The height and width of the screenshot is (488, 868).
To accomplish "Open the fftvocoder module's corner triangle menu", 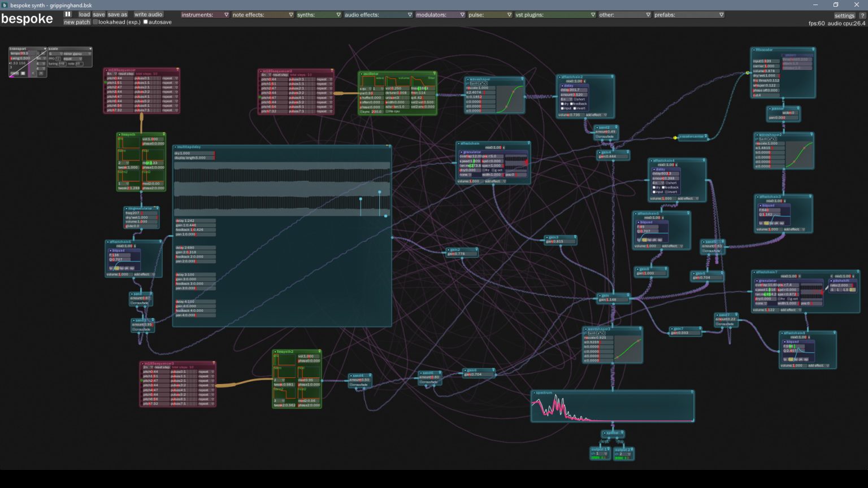I will pyautogui.click(x=813, y=50).
